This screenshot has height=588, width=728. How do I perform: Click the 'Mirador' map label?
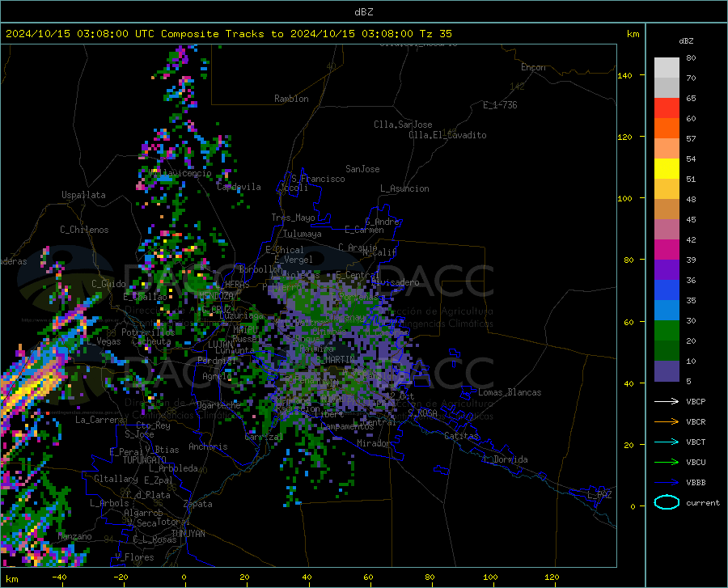pos(374,443)
